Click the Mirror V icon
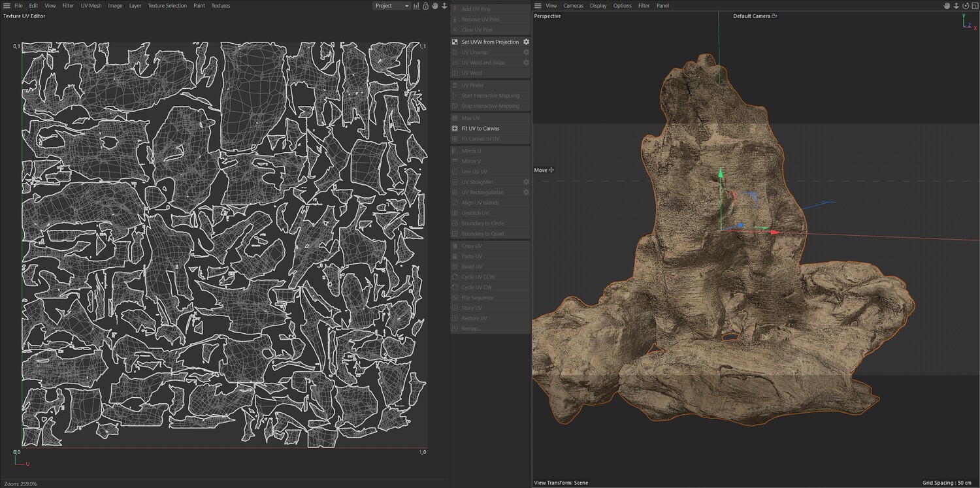This screenshot has width=980, height=488. point(455,161)
